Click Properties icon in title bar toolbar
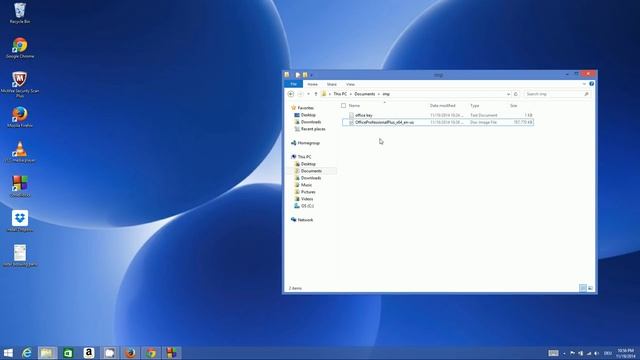The image size is (640, 360). click(298, 75)
